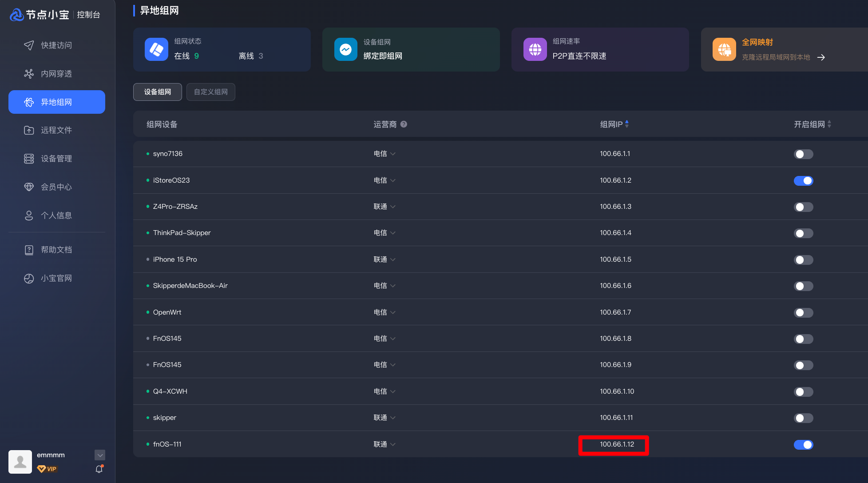Screen dimensions: 868x483
Task: Click the 运营商 help question mark icon
Action: click(x=404, y=124)
